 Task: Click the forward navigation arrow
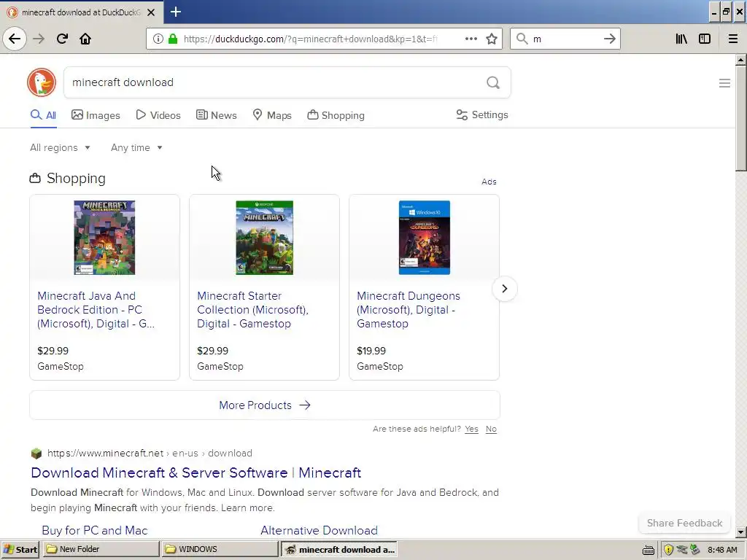(39, 39)
